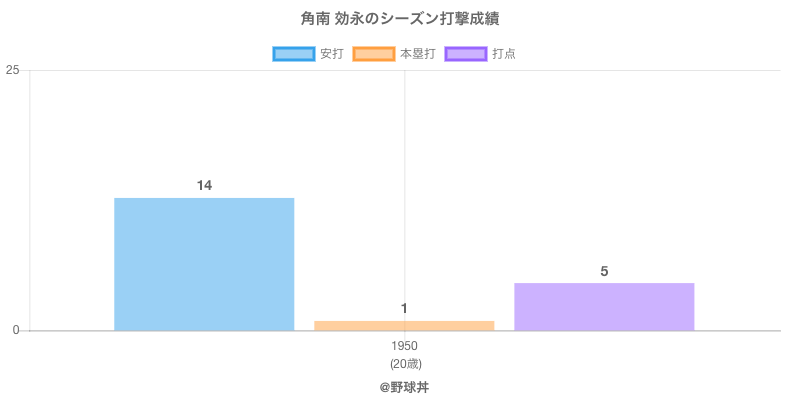Toggle the 打点 legend label text

(504, 54)
